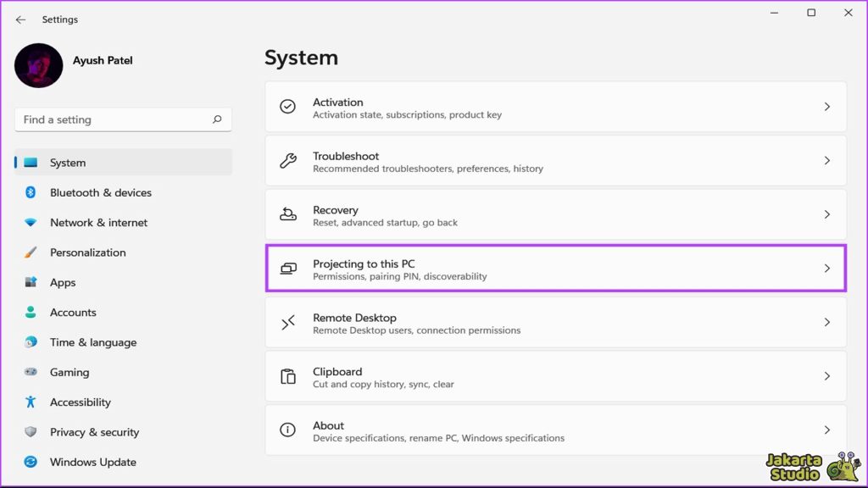Open the Clipboard row chevron
This screenshot has width=868, height=488.
coord(827,376)
